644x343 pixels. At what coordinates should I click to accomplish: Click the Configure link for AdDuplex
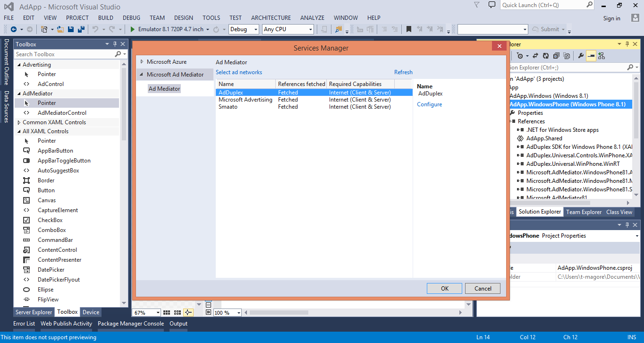click(430, 104)
